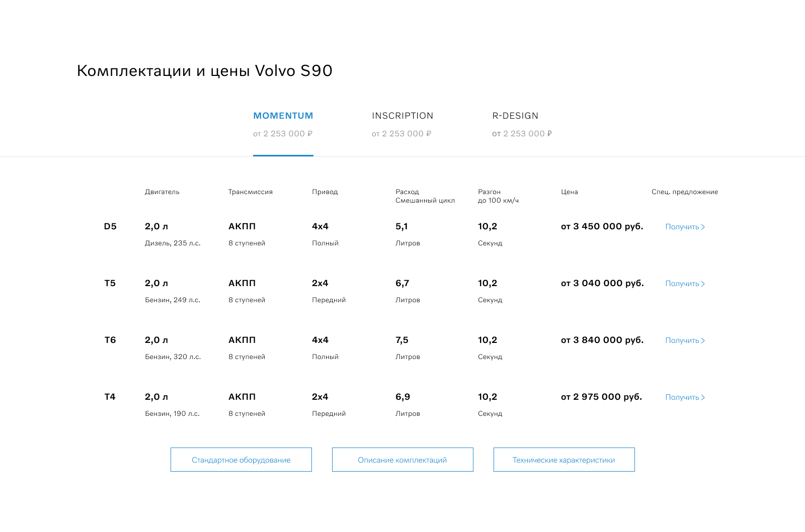Click Получить link for D5 engine
The image size is (805, 532).
tap(682, 227)
